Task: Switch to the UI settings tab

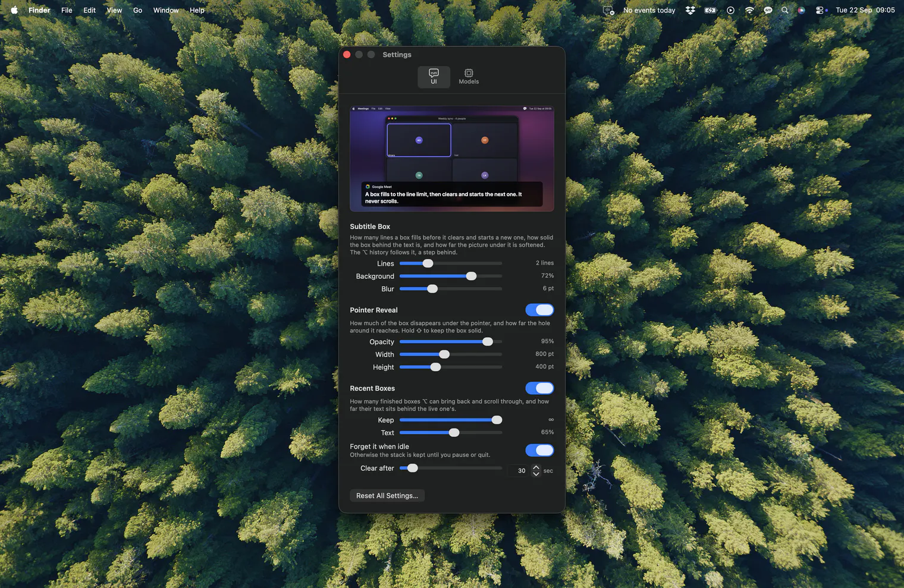Action: (434, 77)
